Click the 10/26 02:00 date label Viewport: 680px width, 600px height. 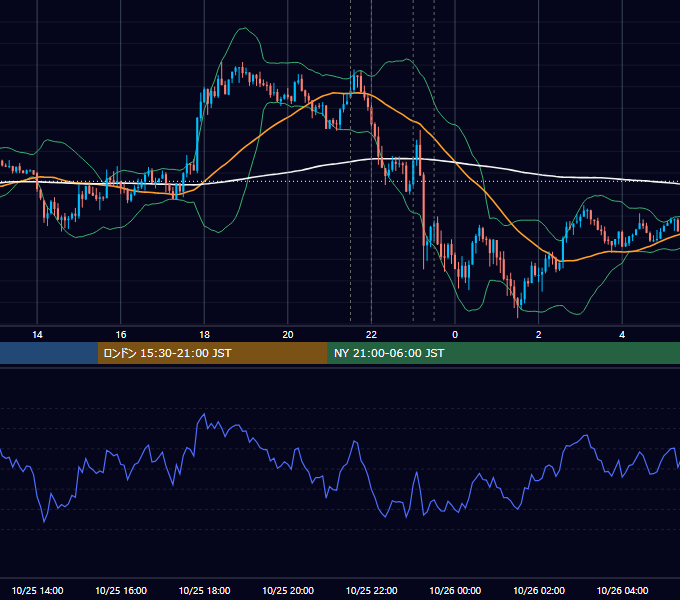pyautogui.click(x=539, y=590)
